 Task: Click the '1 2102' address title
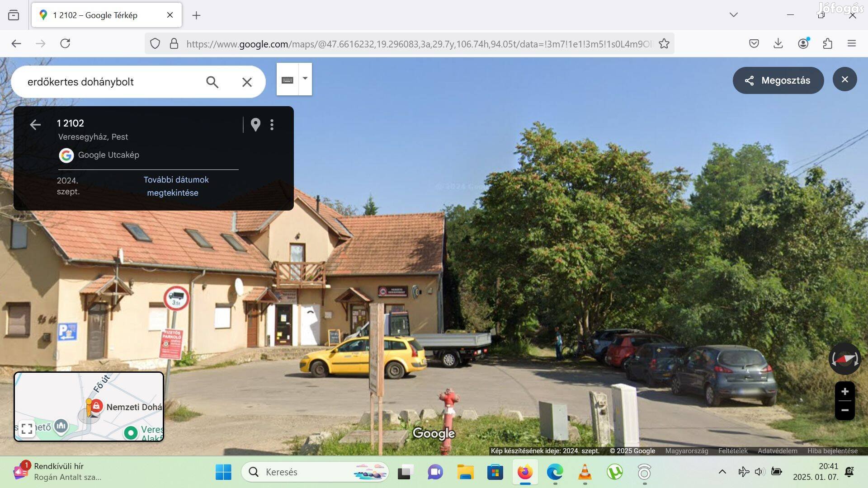click(x=71, y=123)
